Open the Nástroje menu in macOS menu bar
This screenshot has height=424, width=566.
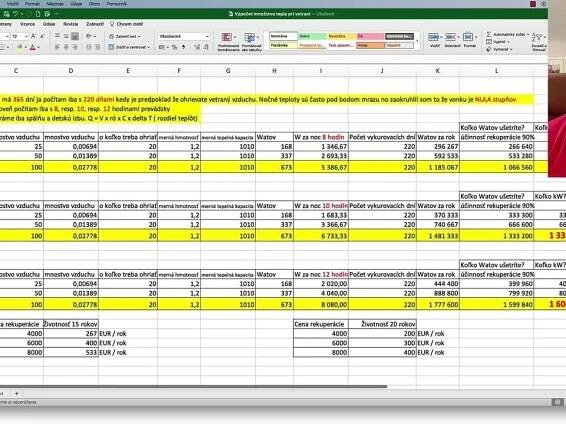tap(55, 4)
